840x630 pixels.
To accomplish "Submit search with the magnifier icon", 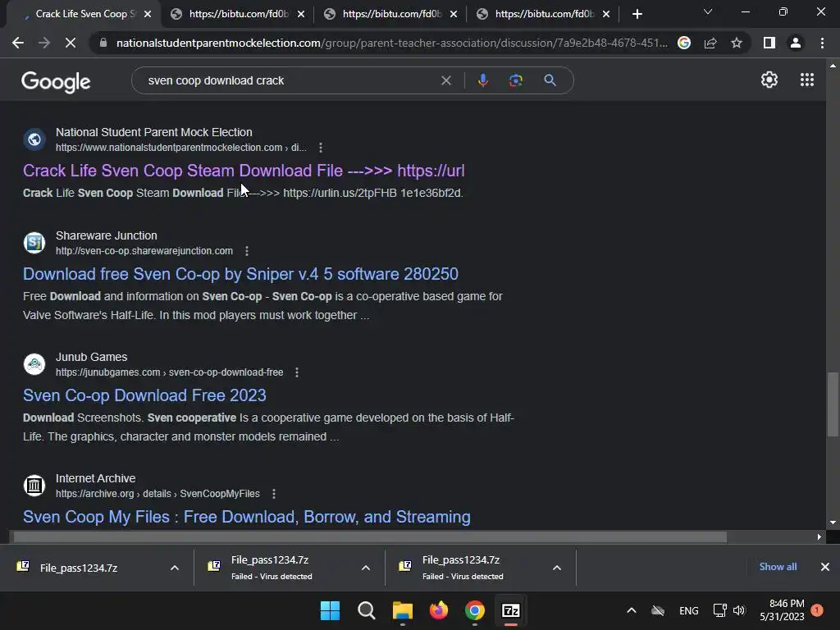I will pyautogui.click(x=550, y=80).
